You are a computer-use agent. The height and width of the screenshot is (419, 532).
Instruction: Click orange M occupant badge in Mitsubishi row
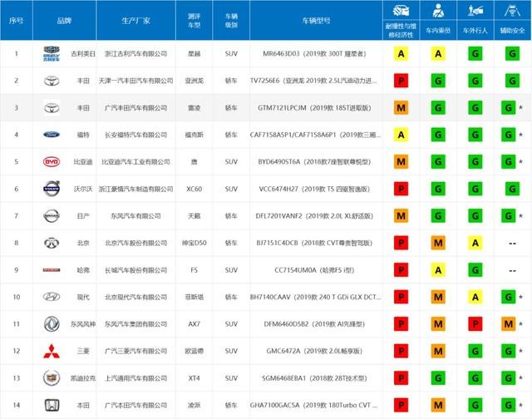[x=438, y=351]
